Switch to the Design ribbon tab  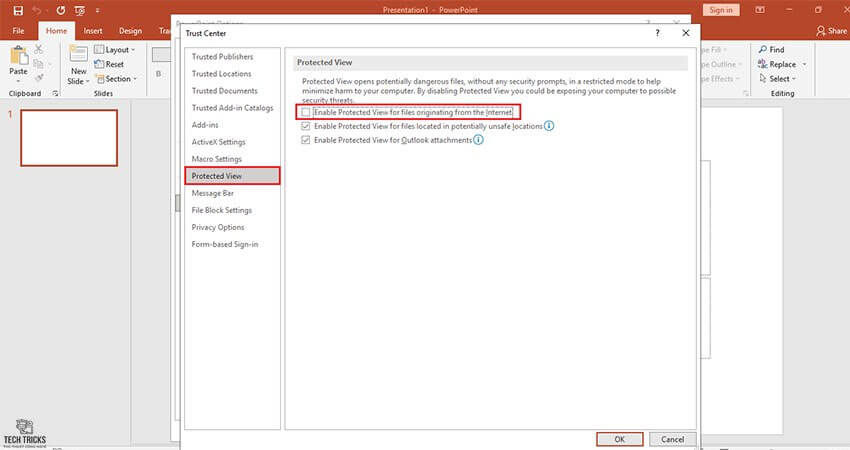click(130, 31)
